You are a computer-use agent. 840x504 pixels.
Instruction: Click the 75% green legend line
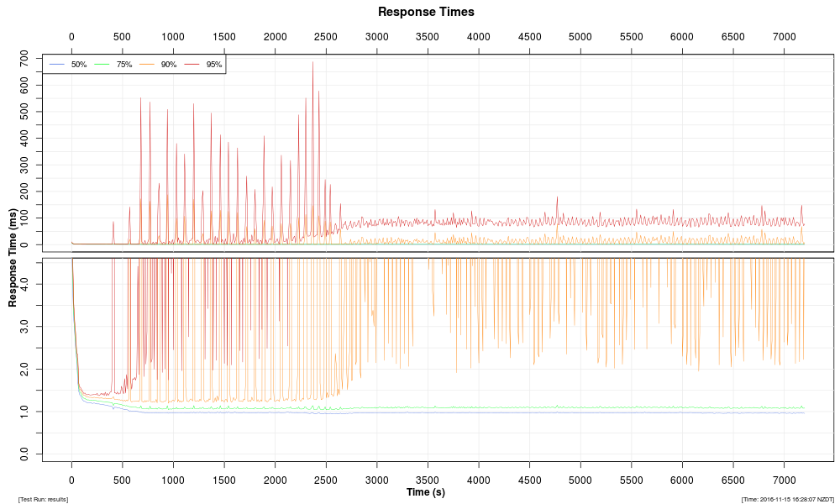(x=102, y=65)
